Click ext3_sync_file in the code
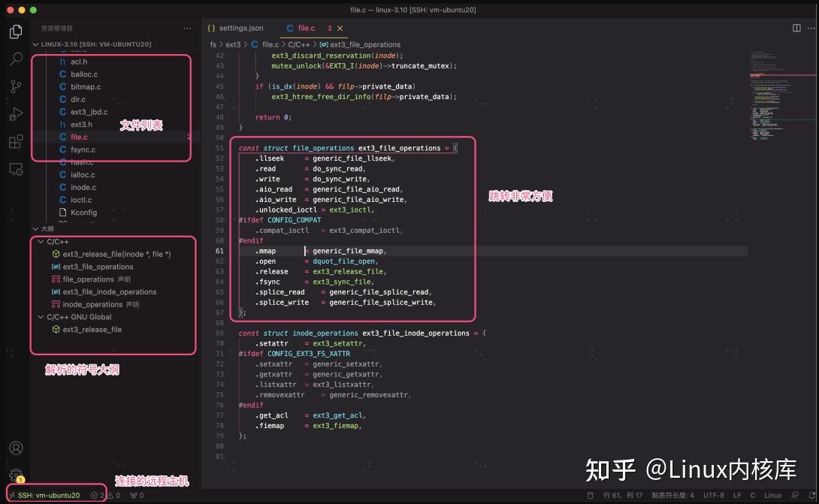This screenshot has width=819, height=504. click(x=341, y=282)
